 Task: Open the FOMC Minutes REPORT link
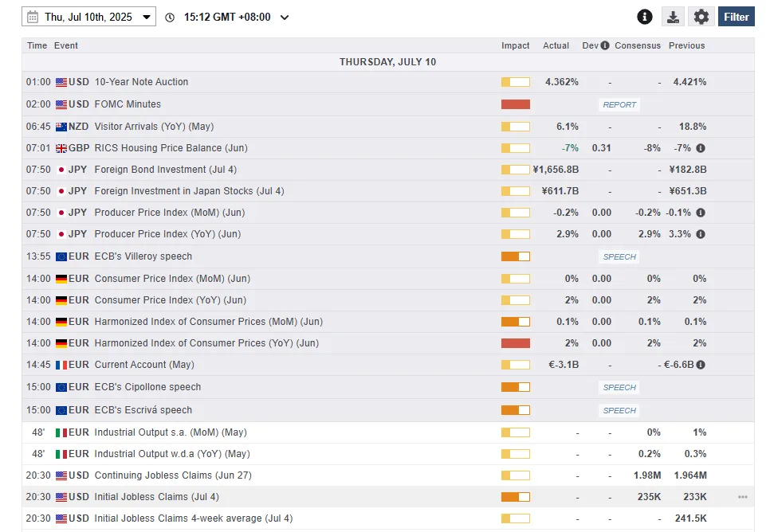(x=619, y=105)
